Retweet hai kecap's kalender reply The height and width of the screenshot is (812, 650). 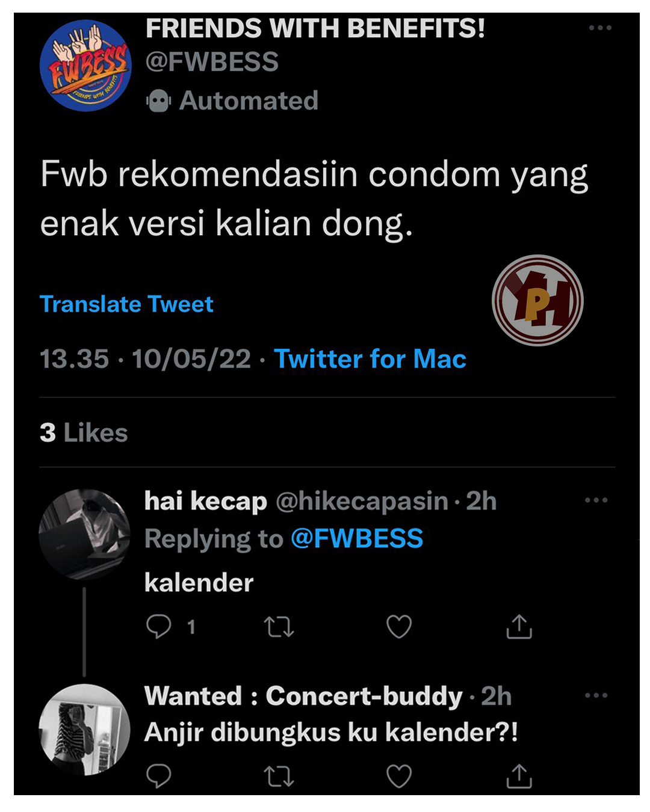click(x=279, y=627)
